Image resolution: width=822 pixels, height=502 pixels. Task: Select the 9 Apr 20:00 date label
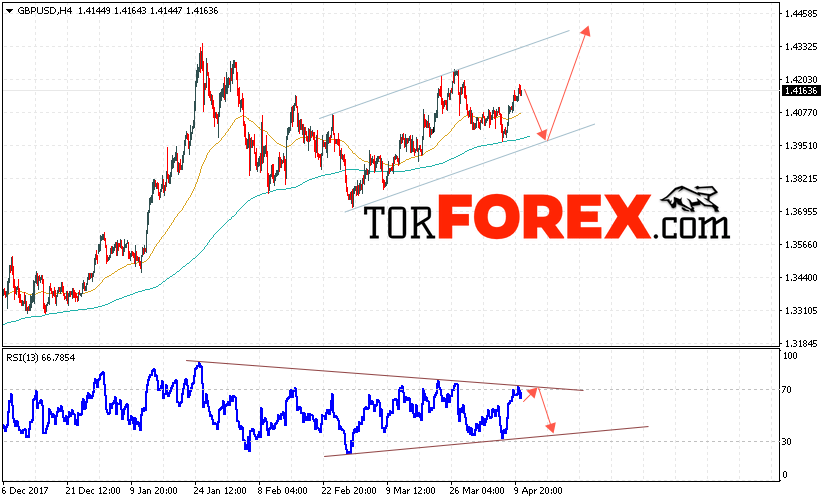point(538,491)
